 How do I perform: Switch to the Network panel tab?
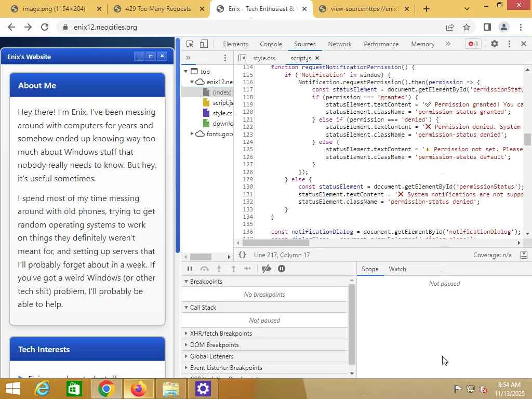pyautogui.click(x=339, y=44)
